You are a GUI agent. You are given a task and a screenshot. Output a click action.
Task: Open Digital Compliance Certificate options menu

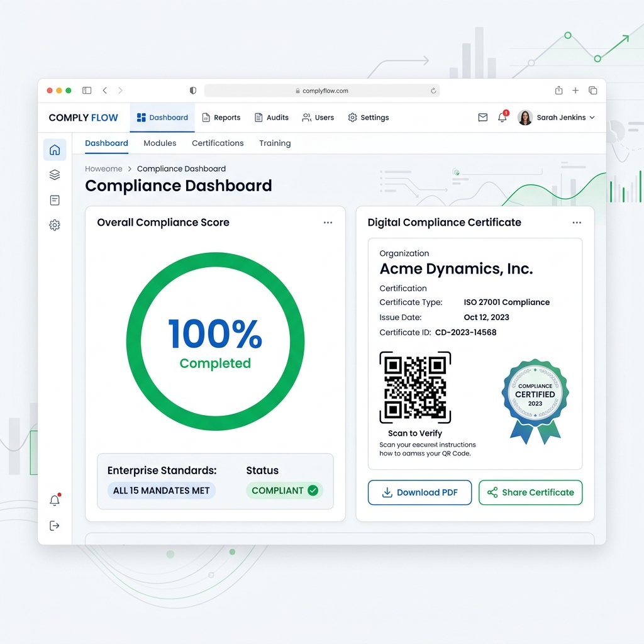click(x=577, y=223)
